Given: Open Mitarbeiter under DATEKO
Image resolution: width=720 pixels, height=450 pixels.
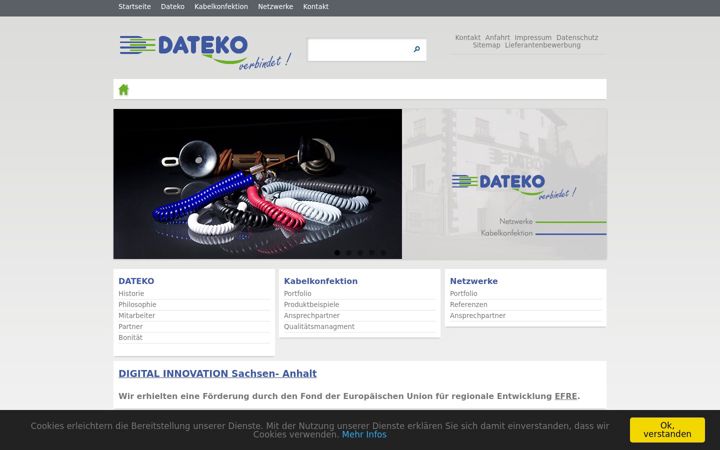Looking at the screenshot, I should pos(137,315).
